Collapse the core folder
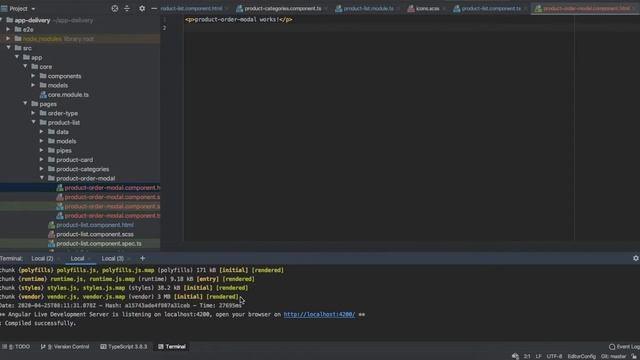 [x=25, y=67]
